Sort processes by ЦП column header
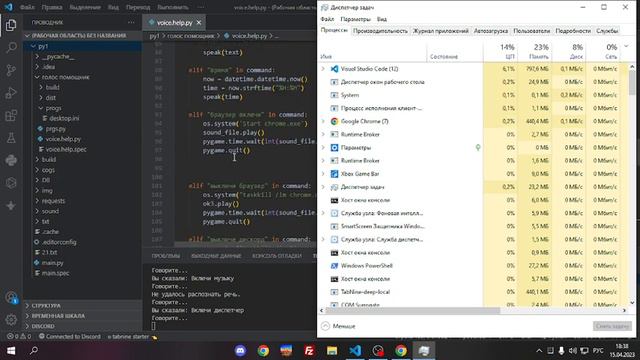 [x=500, y=51]
